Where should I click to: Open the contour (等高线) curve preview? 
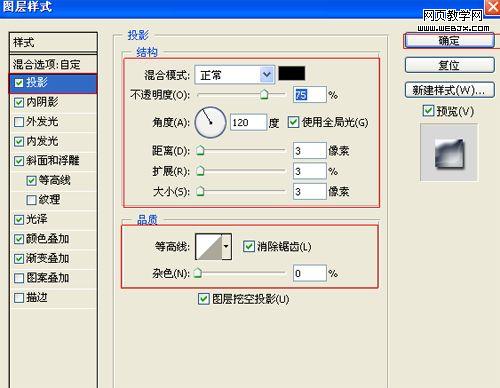pos(209,247)
